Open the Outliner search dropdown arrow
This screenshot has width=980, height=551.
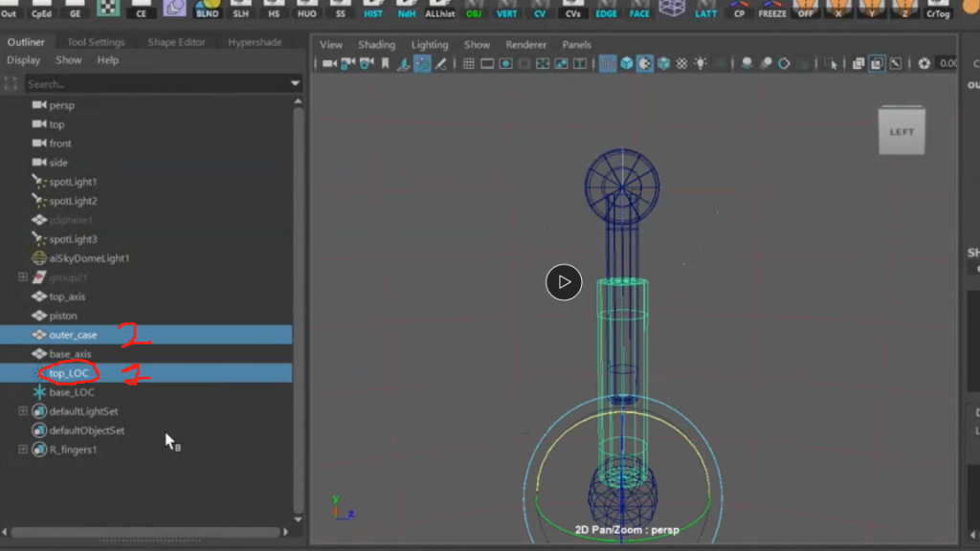(295, 84)
